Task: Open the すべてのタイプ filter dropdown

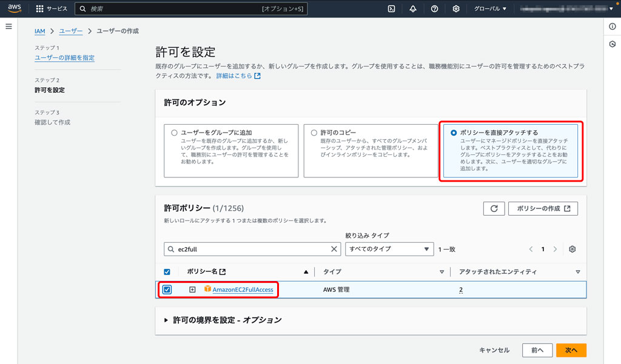Action: coord(389,248)
